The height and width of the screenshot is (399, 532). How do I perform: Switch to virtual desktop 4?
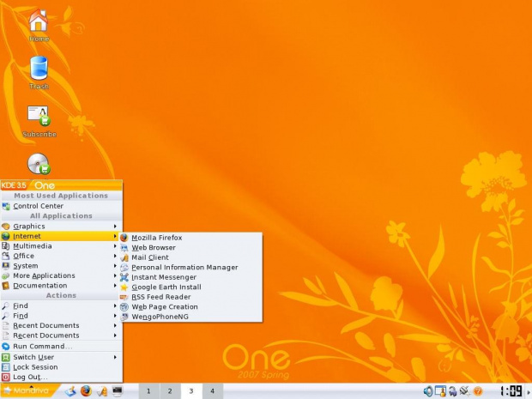coord(213,391)
